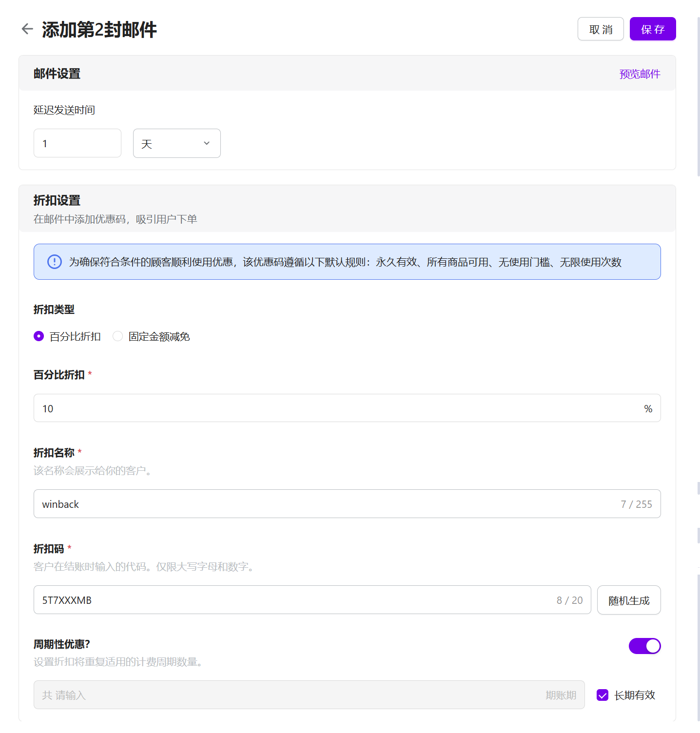Click the delay time number input

(x=77, y=143)
